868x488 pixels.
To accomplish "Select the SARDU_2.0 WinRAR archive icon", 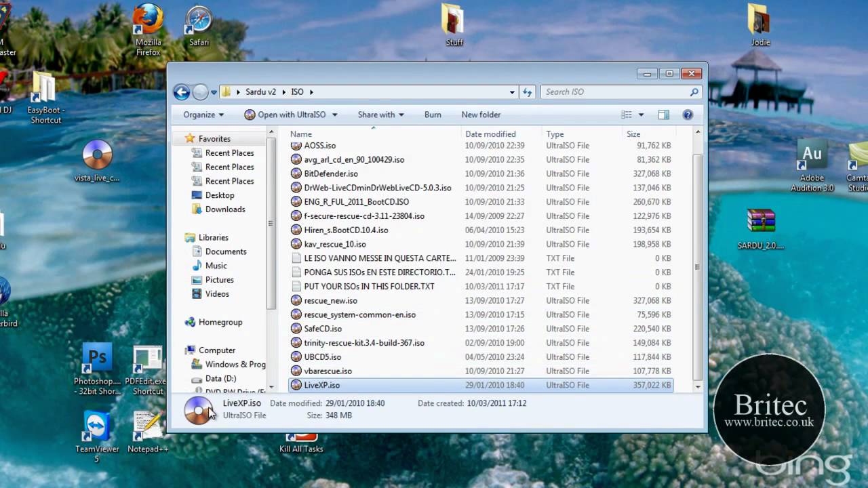I will (x=761, y=229).
